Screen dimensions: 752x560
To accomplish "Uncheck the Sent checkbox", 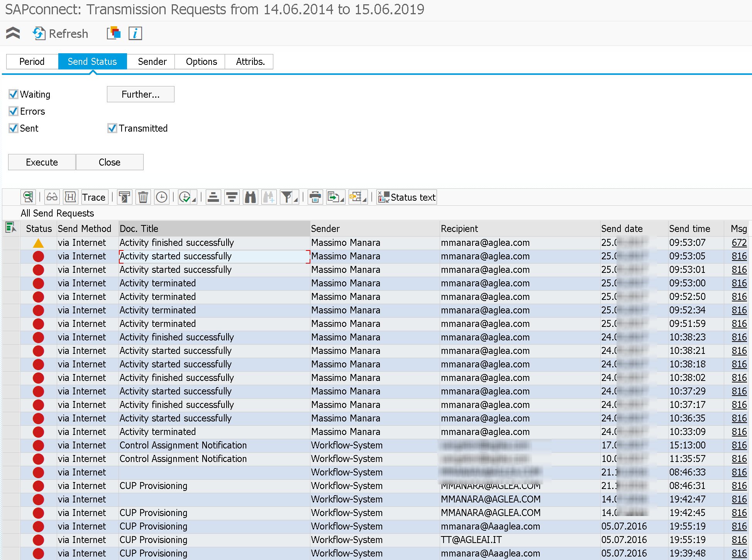I will click(14, 128).
